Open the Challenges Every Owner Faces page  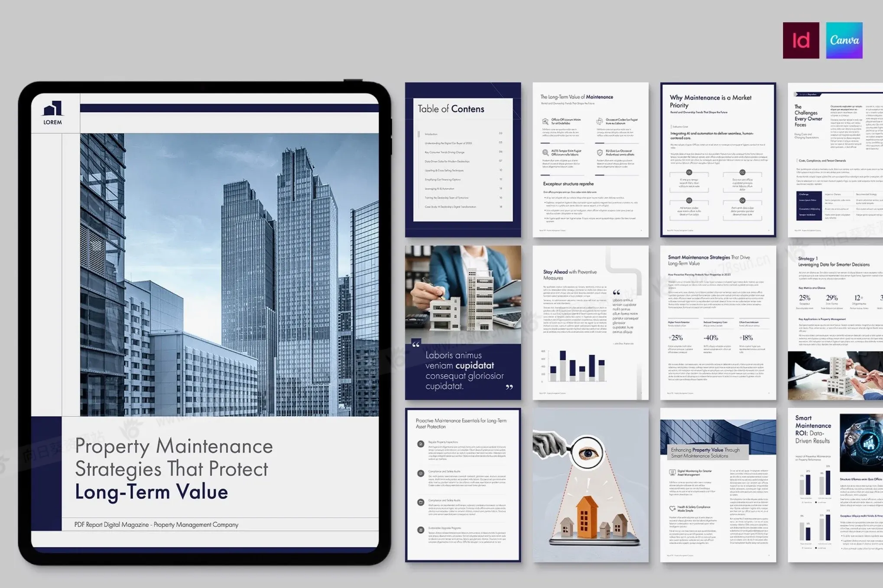click(x=835, y=159)
